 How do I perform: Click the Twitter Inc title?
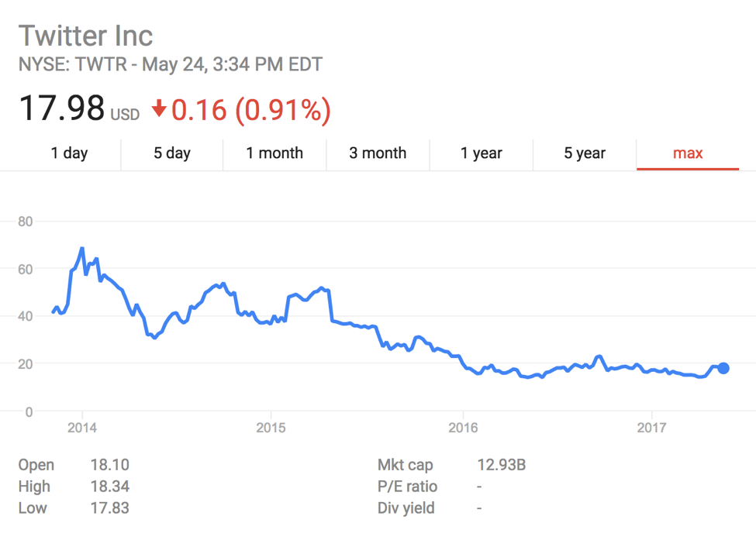(x=86, y=36)
